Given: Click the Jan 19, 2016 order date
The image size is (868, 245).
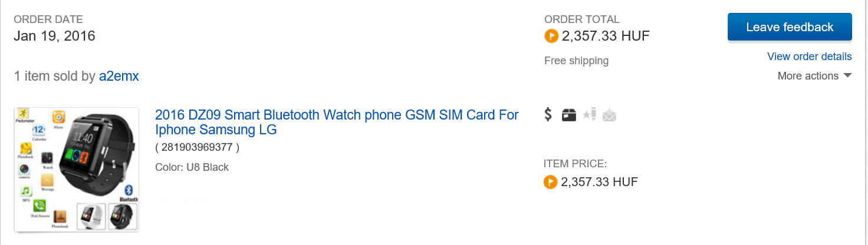Looking at the screenshot, I should tap(54, 36).
